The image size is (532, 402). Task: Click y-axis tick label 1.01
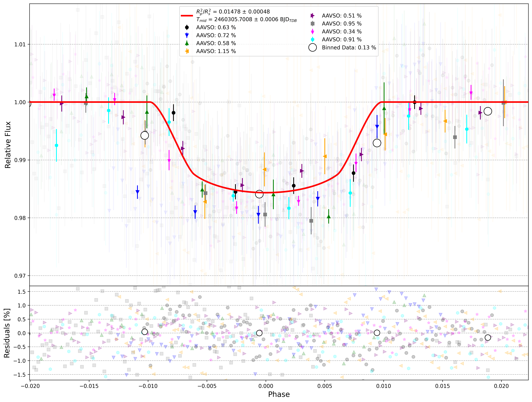coord(20,44)
